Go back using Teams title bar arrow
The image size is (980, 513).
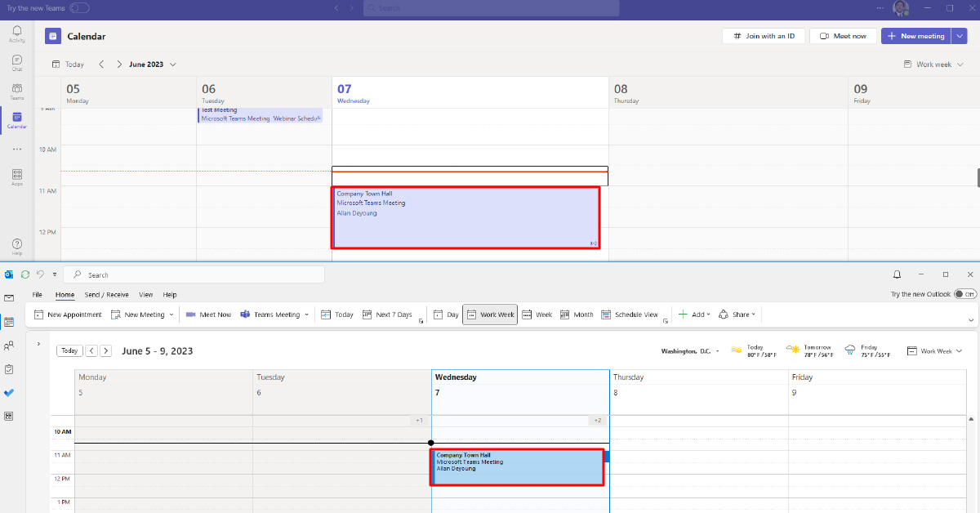point(336,7)
